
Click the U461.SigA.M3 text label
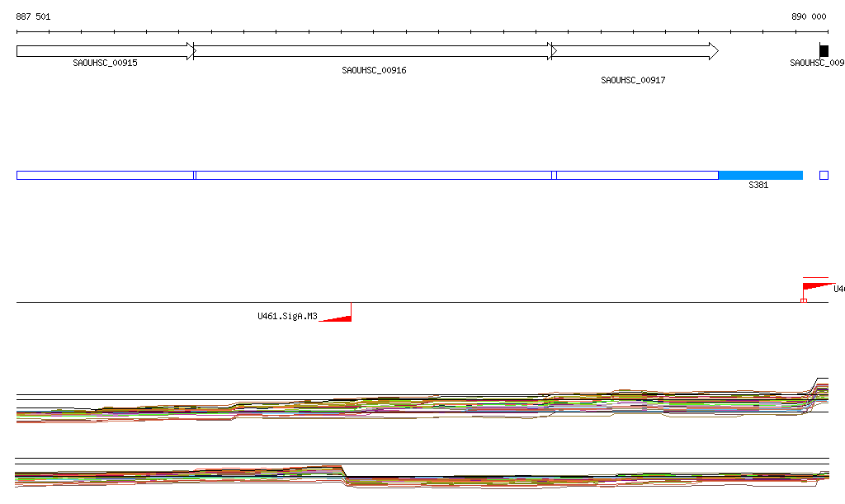287,316
